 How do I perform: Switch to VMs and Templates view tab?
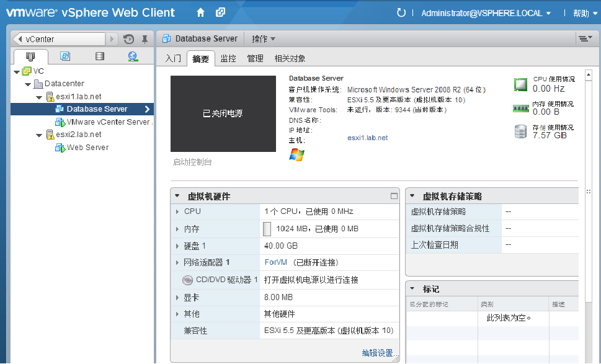tap(65, 56)
